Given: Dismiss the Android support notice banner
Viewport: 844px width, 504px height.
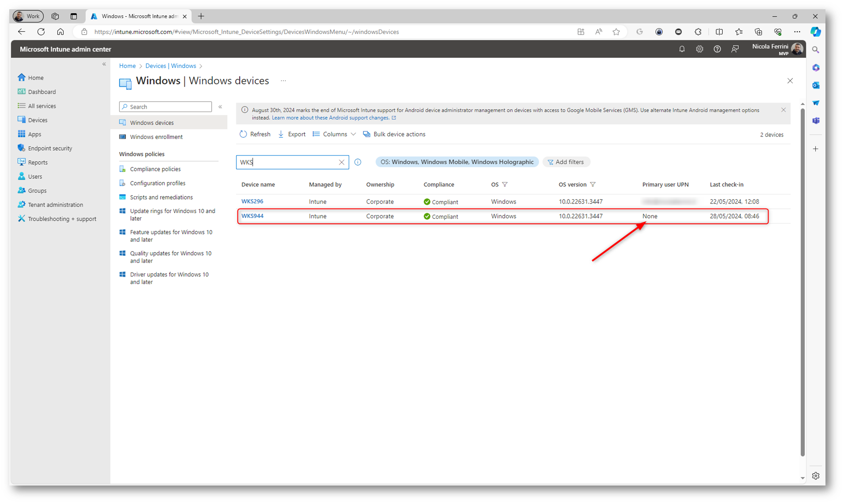Looking at the screenshot, I should 783,110.
